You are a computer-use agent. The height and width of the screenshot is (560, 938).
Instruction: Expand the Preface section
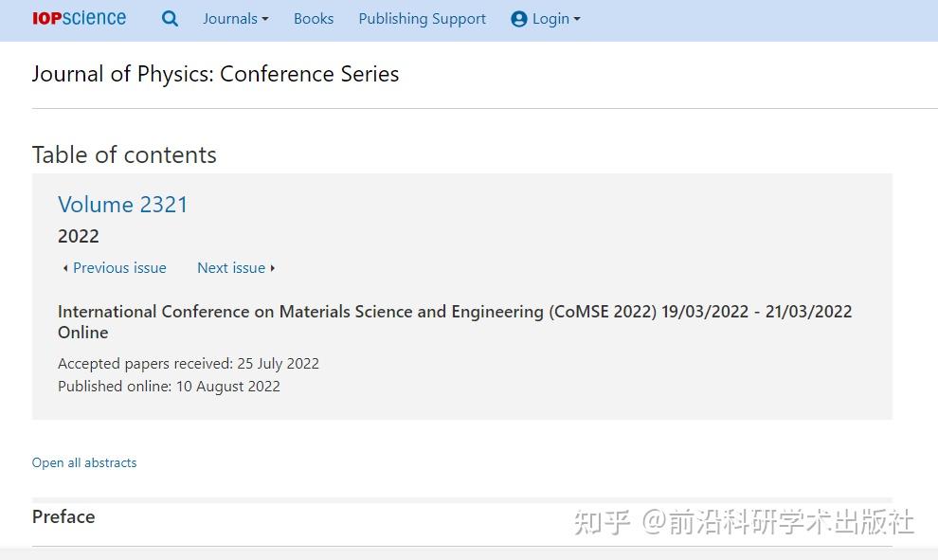point(63,516)
